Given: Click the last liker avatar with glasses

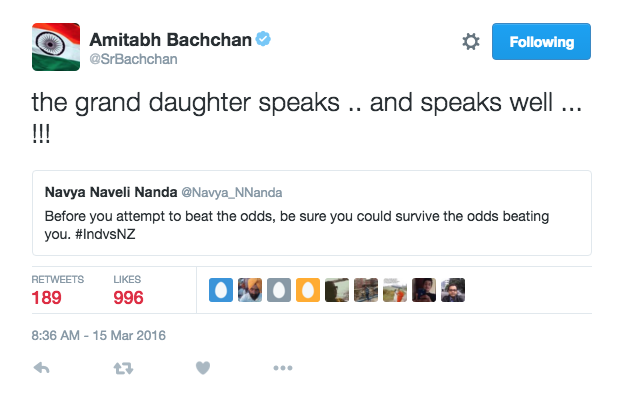Looking at the screenshot, I should (454, 290).
